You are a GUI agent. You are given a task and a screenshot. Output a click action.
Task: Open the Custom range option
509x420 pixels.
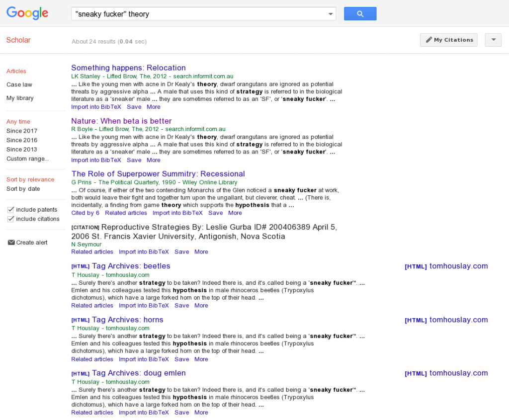[28, 159]
